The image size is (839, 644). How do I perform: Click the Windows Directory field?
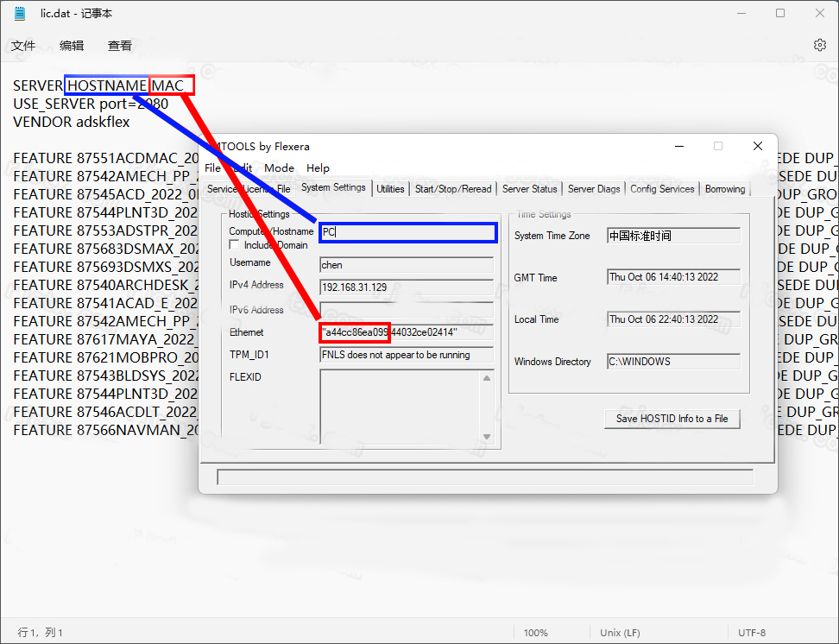(x=673, y=362)
